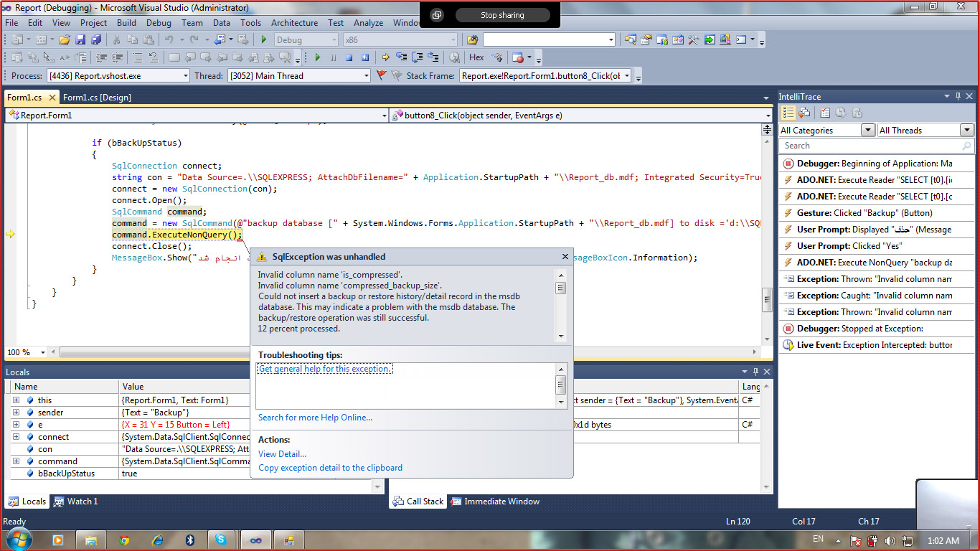Open the Toolbox hammer-and-wrench icon
Screen dimensions: 980x551
[693, 40]
